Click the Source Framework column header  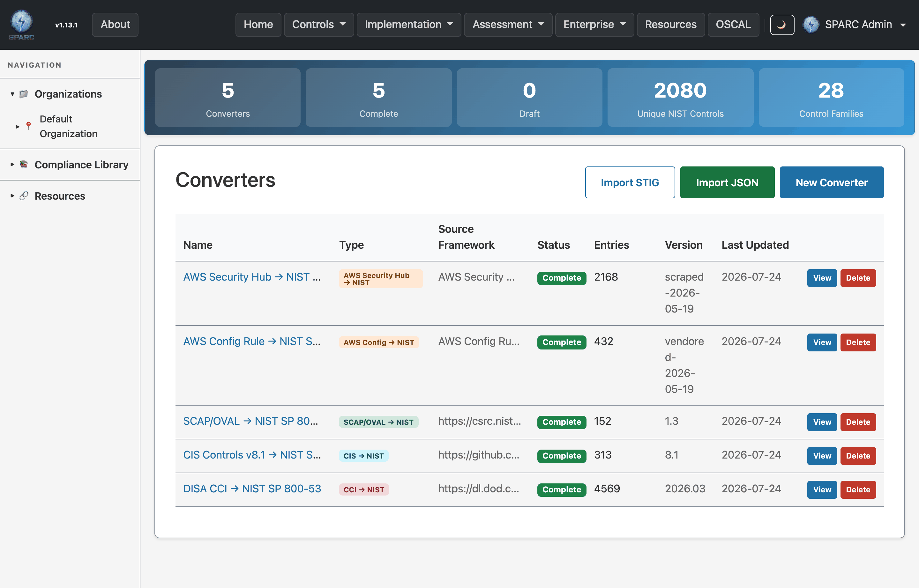pyautogui.click(x=466, y=237)
